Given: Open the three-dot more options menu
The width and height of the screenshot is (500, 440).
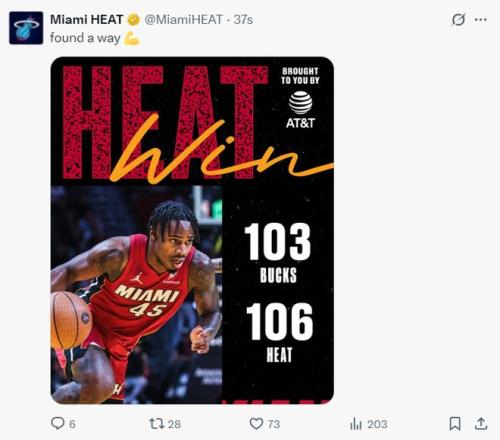Looking at the screenshot, I should [x=480, y=20].
